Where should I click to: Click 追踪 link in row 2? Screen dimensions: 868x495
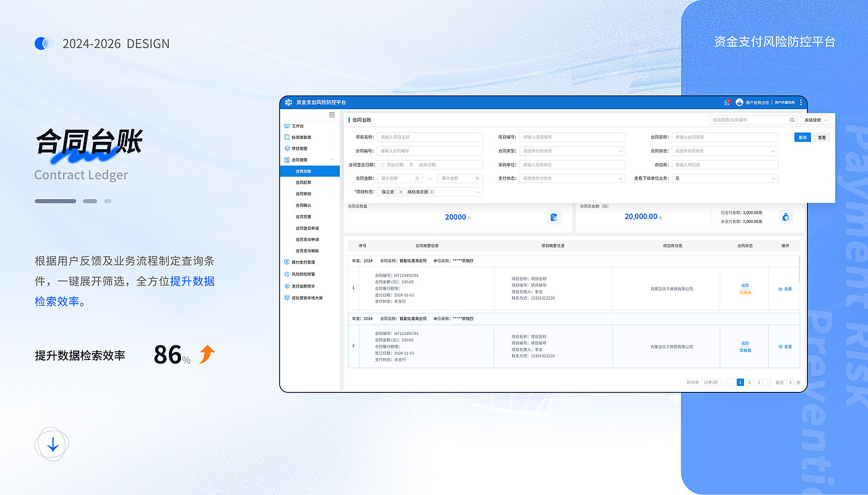pyautogui.click(x=745, y=344)
